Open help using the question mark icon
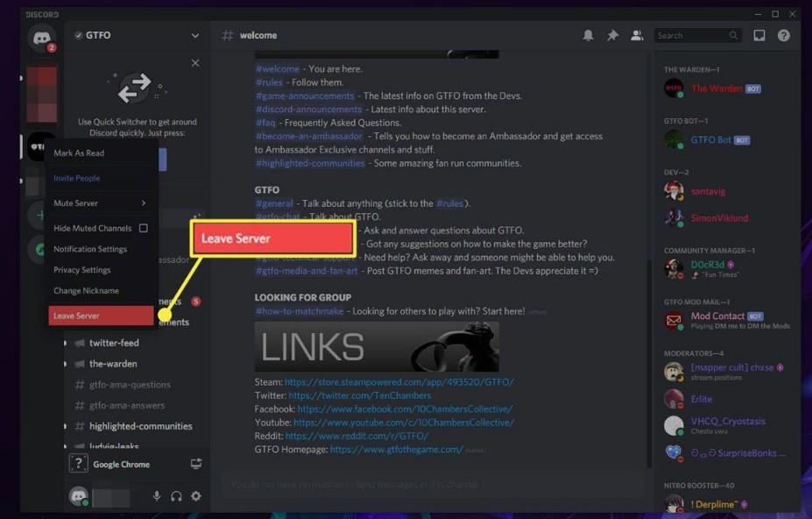 click(x=782, y=35)
